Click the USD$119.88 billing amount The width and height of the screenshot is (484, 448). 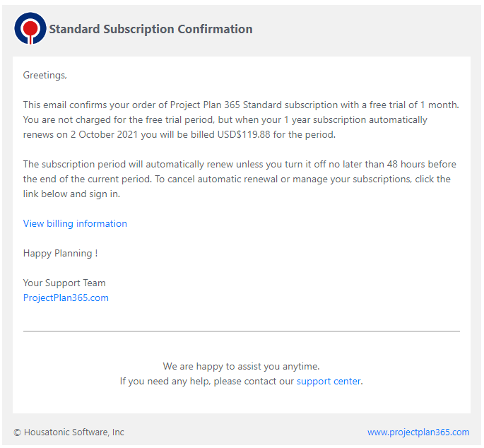point(244,135)
